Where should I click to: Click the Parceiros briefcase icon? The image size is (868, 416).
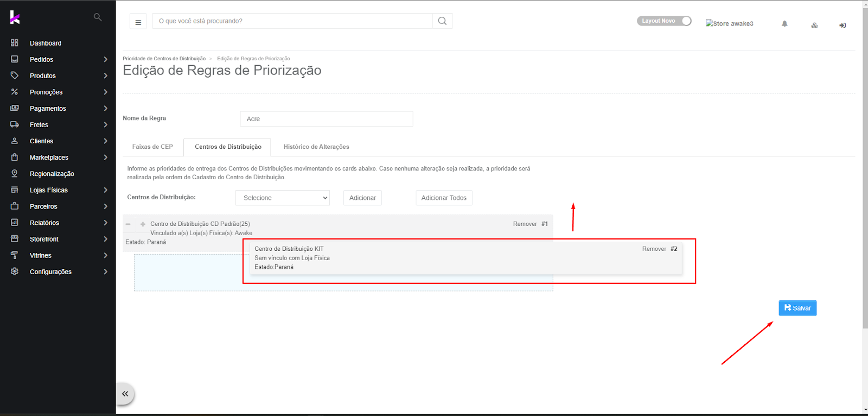click(x=15, y=206)
